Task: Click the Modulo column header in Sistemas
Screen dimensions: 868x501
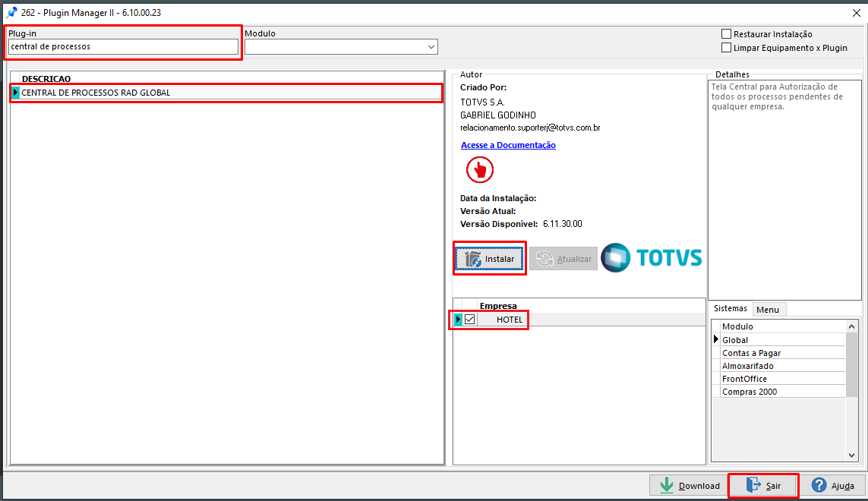Action: [782, 326]
